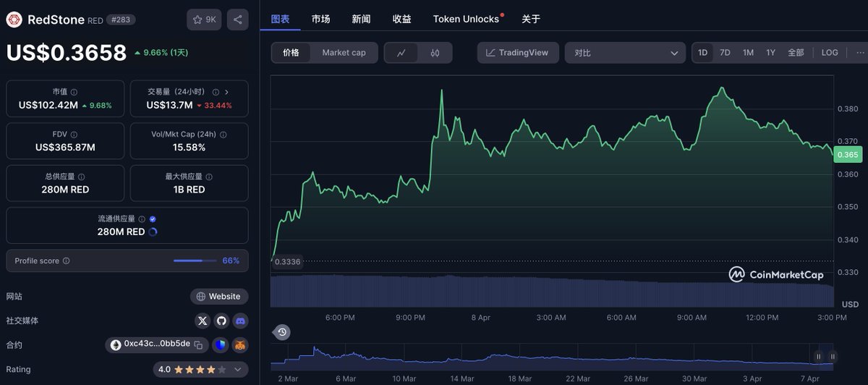Switch to the 图表 tab
Viewport: 868px width, 385px height.
tap(280, 19)
